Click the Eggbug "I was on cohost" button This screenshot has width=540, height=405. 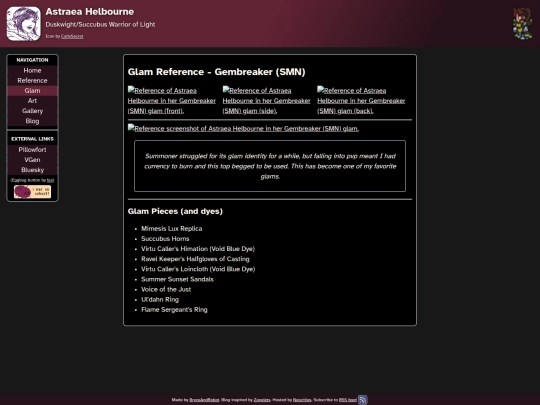[32, 192]
